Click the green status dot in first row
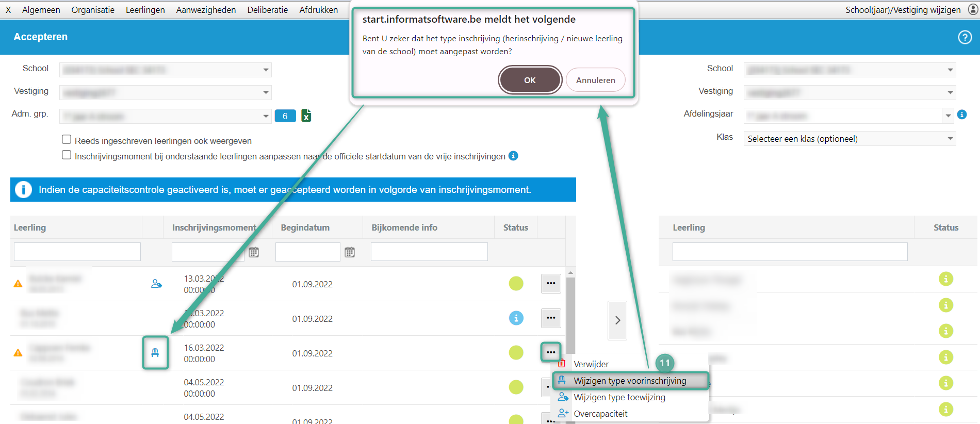980x424 pixels. 516,284
